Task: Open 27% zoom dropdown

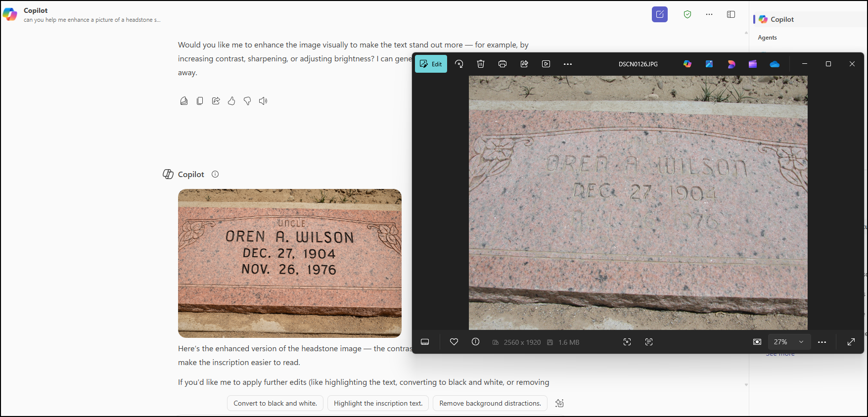Action: (x=789, y=342)
